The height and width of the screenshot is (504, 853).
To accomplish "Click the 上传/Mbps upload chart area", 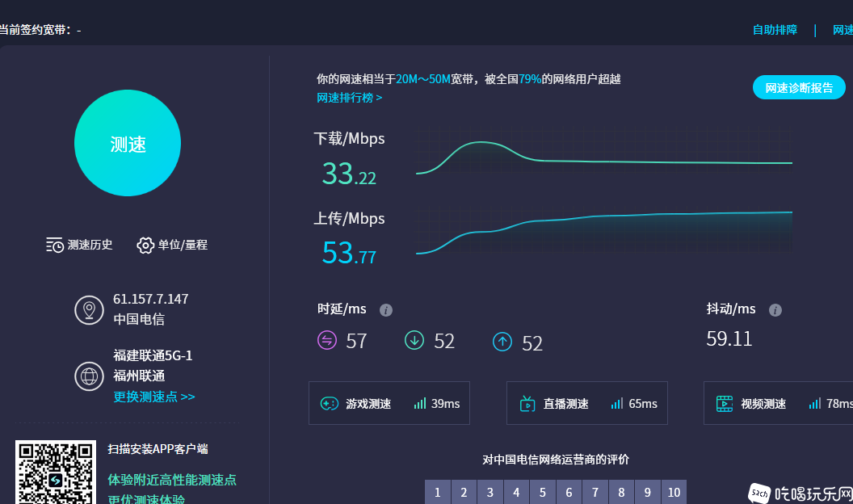I will tap(604, 233).
